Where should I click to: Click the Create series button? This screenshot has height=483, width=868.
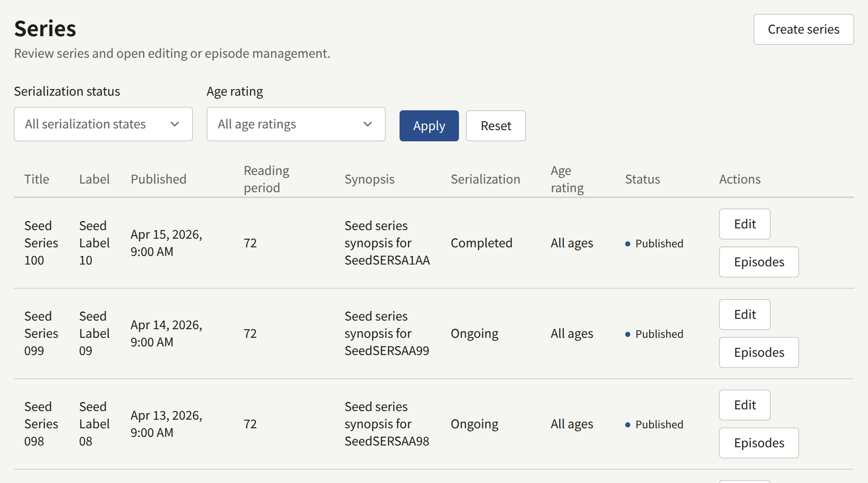(803, 29)
